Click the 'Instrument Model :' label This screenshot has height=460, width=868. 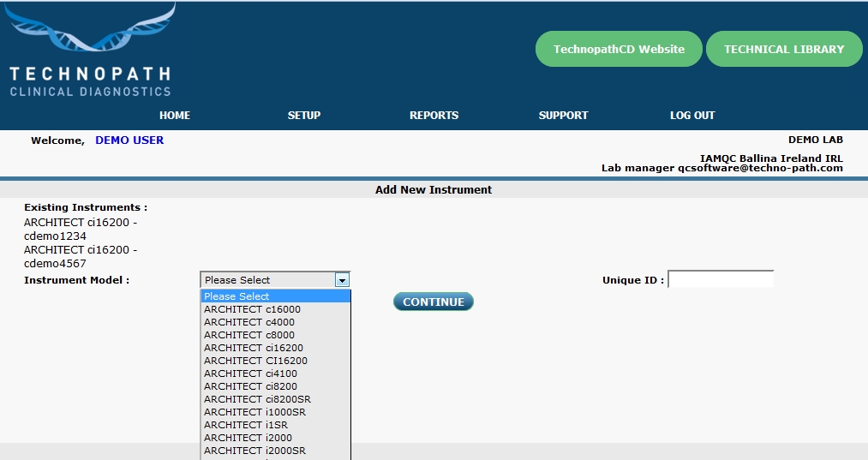coord(76,280)
